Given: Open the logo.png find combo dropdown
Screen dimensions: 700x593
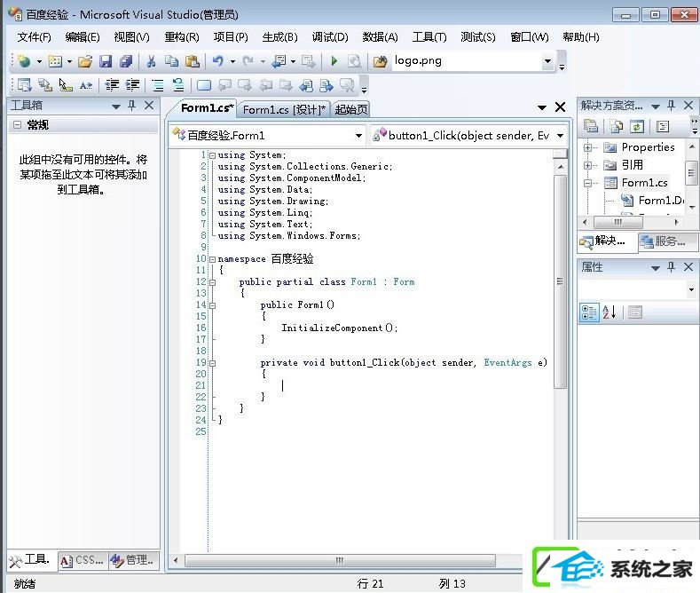Looking at the screenshot, I should (547, 61).
